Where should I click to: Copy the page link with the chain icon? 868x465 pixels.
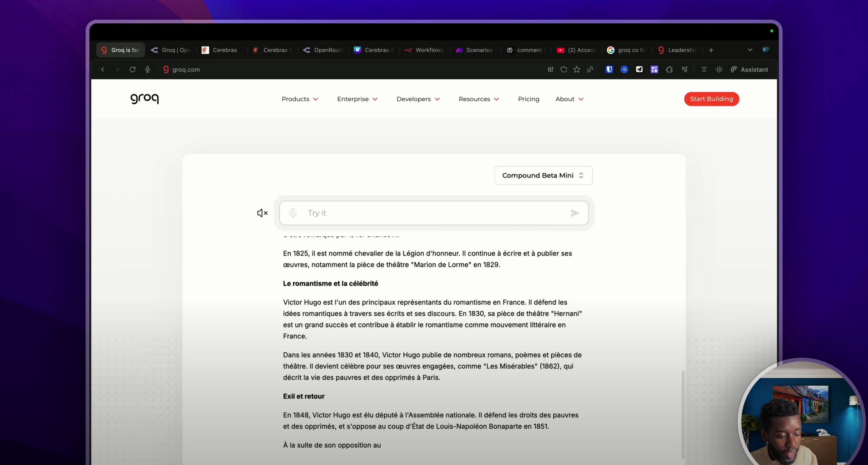tap(590, 70)
